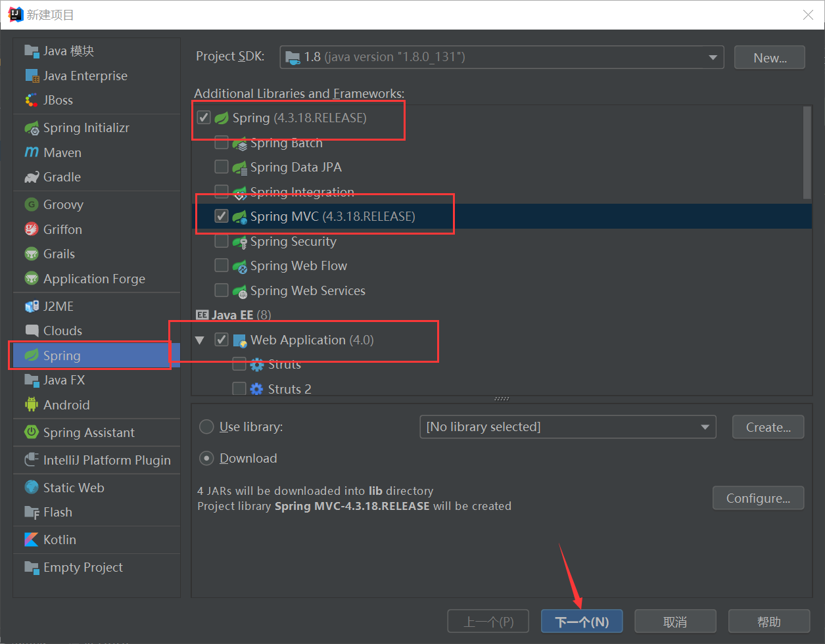Enable the Spring Batch checkbox
This screenshot has height=644, width=825.
click(222, 143)
